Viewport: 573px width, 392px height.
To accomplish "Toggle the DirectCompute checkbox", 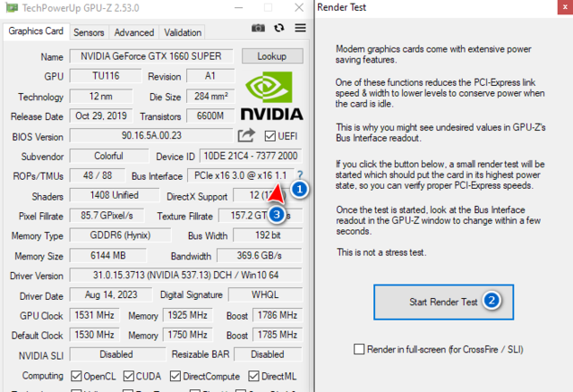I will coord(177,376).
